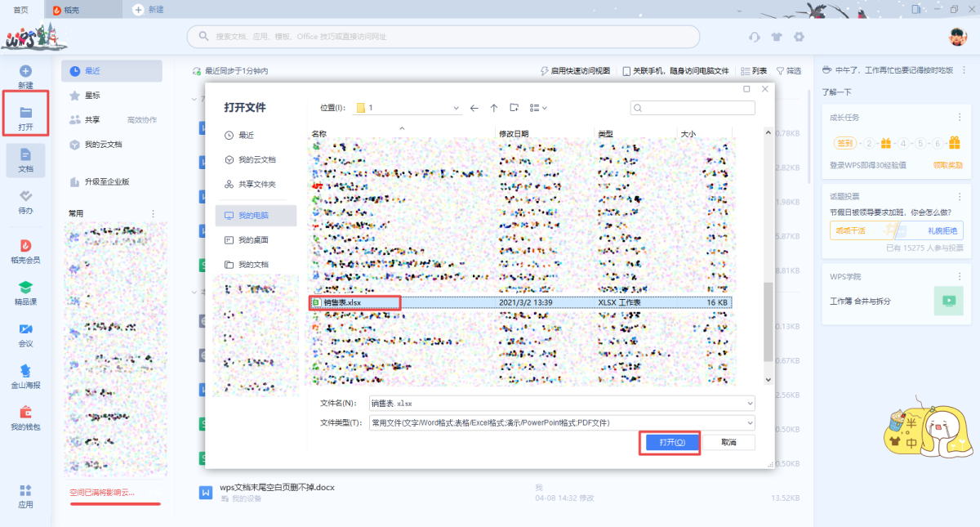980x527 pixels.
Task: Select the 销售表.xlsx file
Action: [354, 302]
